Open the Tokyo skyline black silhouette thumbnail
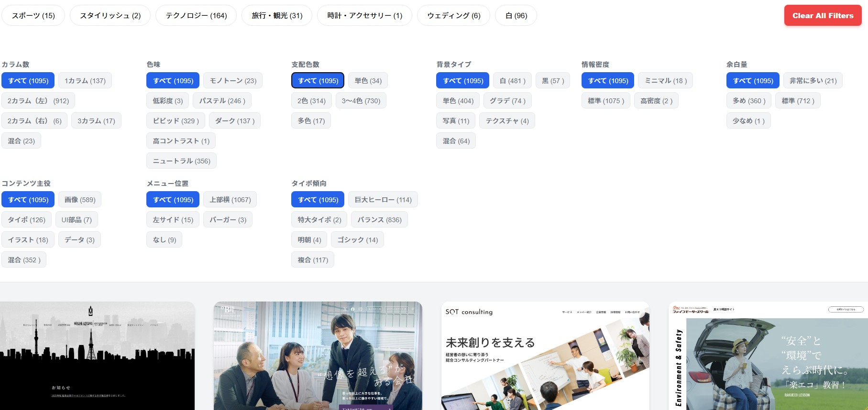The height and width of the screenshot is (410, 868). (97, 356)
